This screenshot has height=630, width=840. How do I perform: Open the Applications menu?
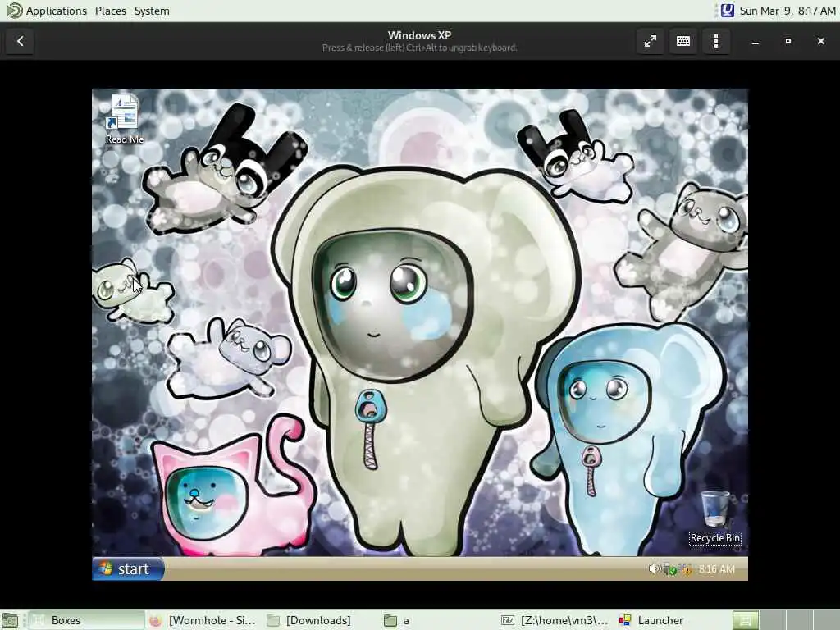pos(57,11)
